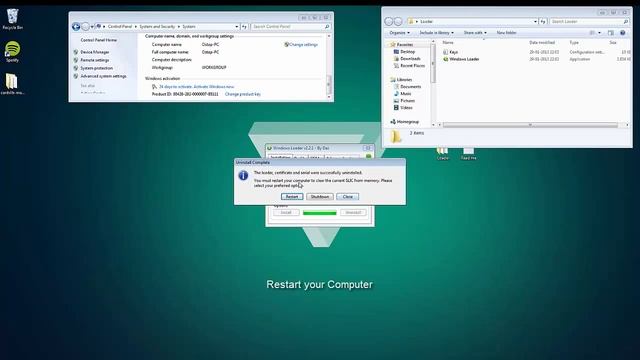The image size is (640, 360).
Task: Select the Windows Loader application file icon
Action: (446, 59)
